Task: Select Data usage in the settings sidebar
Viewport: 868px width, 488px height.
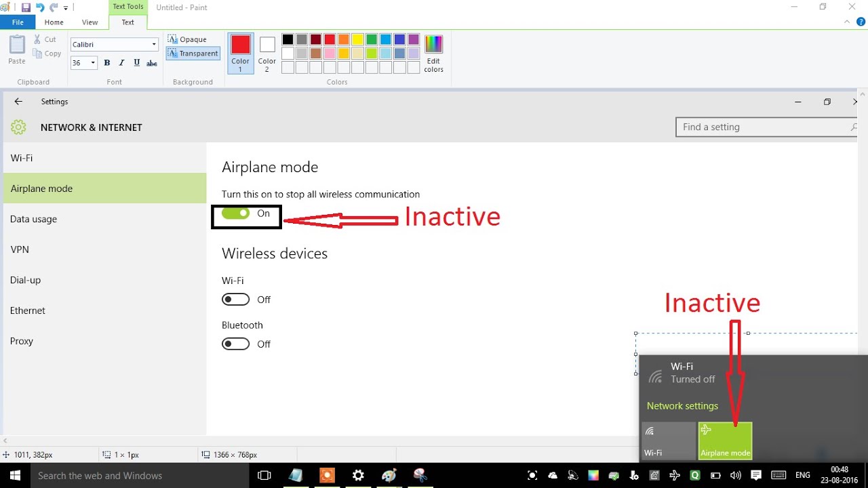Action: (x=104, y=219)
